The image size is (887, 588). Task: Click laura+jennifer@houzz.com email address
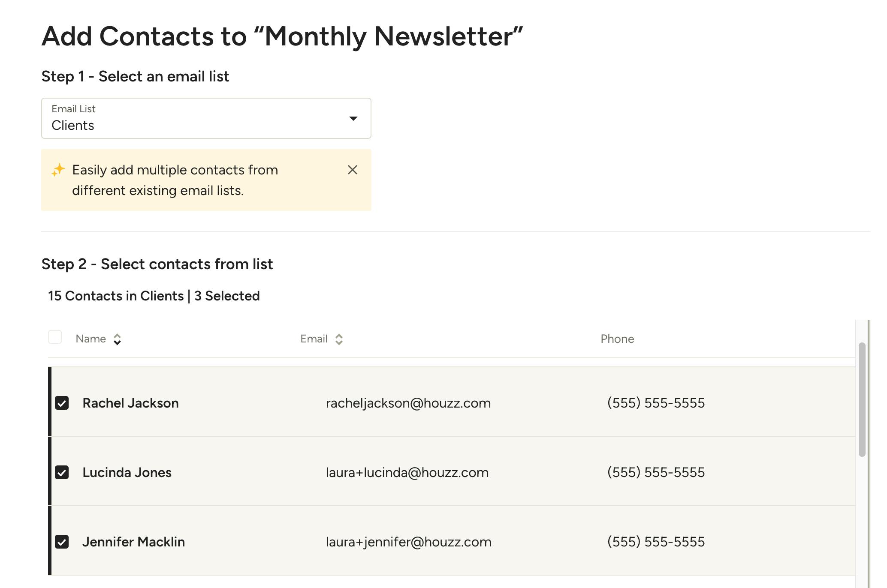tap(409, 542)
